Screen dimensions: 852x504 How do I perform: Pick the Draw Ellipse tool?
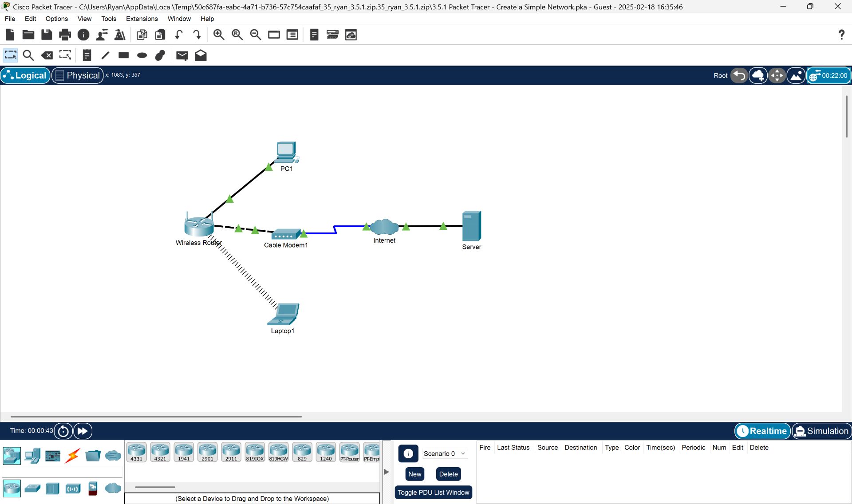[x=142, y=55]
